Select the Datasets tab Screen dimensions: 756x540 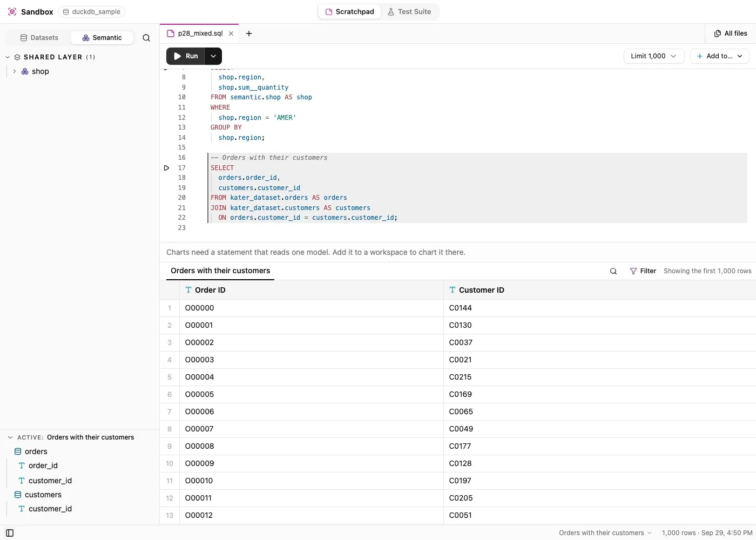coord(39,38)
